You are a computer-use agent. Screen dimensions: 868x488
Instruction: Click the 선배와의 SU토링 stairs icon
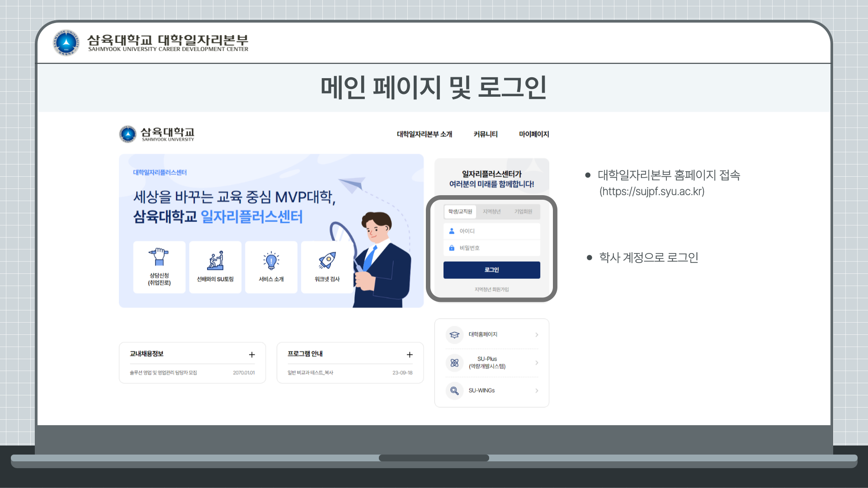click(215, 260)
